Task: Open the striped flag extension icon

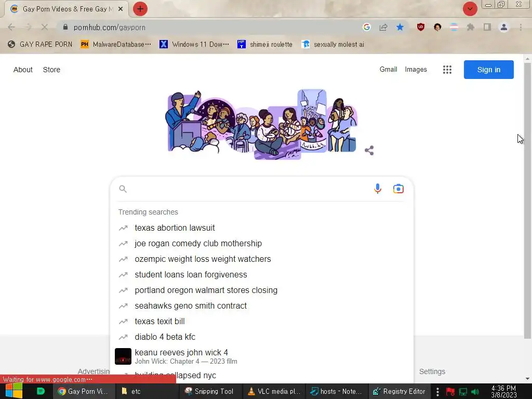Action: click(454, 27)
